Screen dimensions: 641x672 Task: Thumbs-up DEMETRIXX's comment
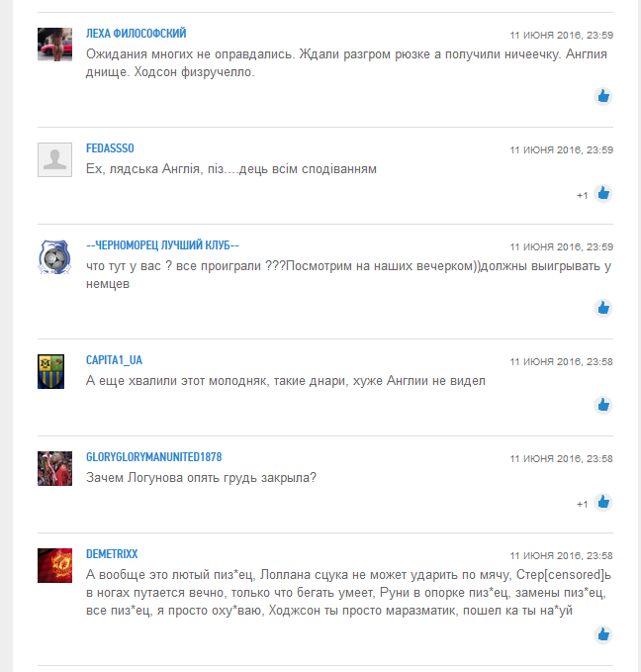click(602, 634)
